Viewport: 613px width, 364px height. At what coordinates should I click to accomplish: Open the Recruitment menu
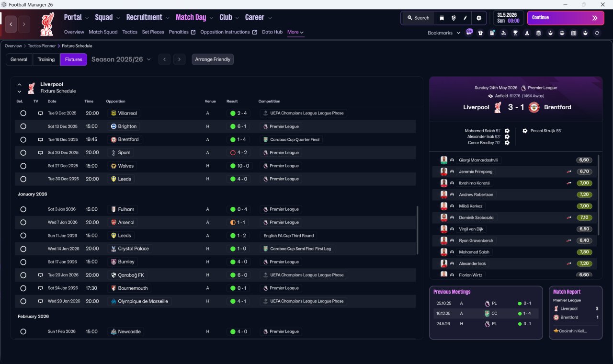148,17
